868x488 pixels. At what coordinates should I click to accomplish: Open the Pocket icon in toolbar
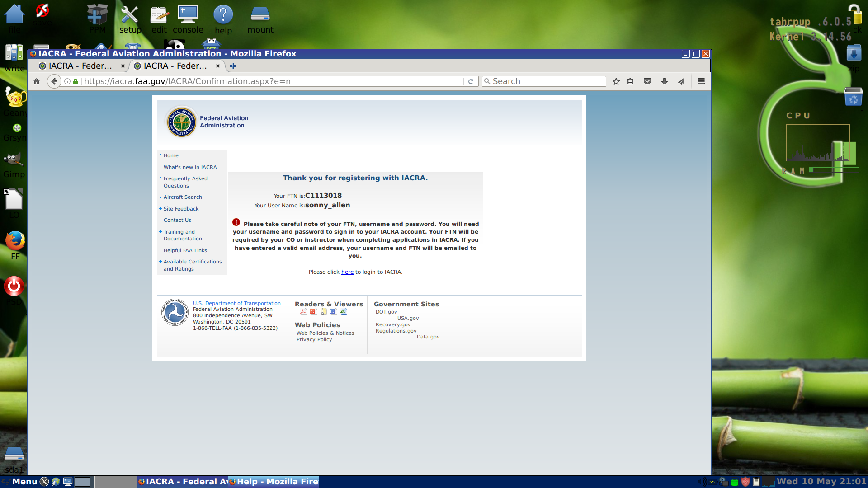point(647,81)
